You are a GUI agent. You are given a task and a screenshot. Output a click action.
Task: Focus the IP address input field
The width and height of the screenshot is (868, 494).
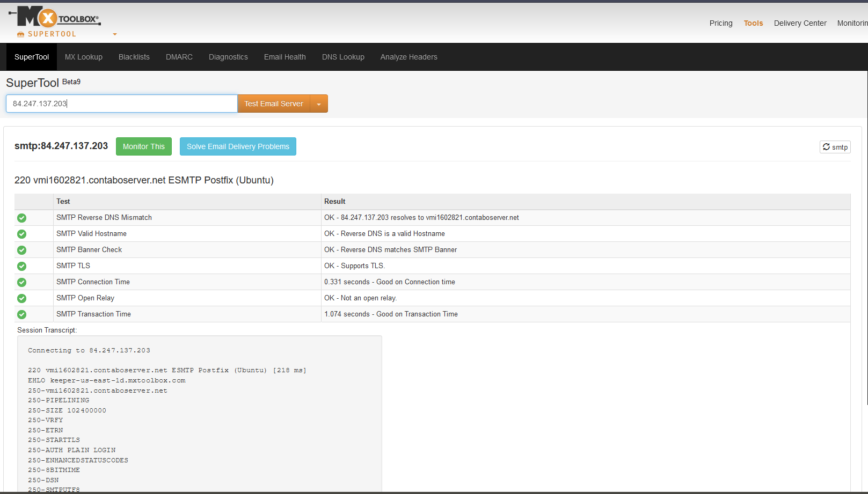click(x=122, y=104)
